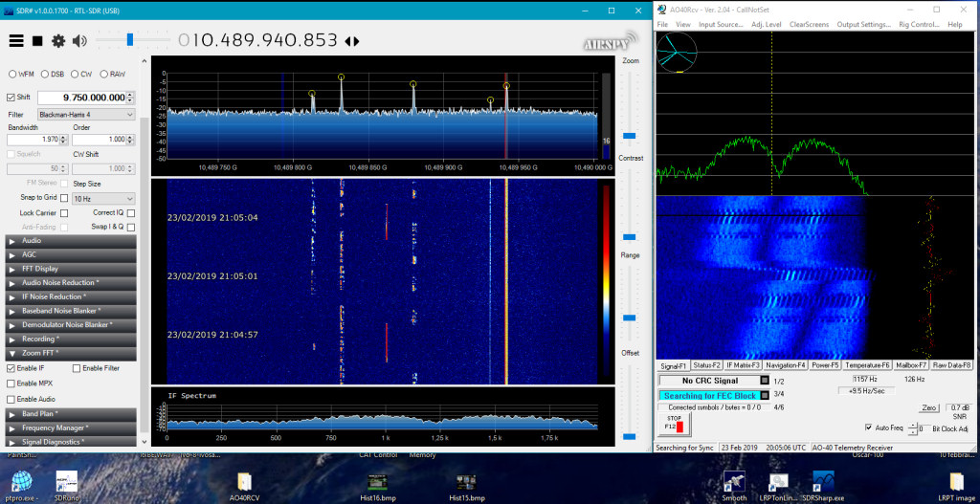Viewport: 980px width, 504px height.
Task: Open the Step Size dropdown
Action: (103, 199)
